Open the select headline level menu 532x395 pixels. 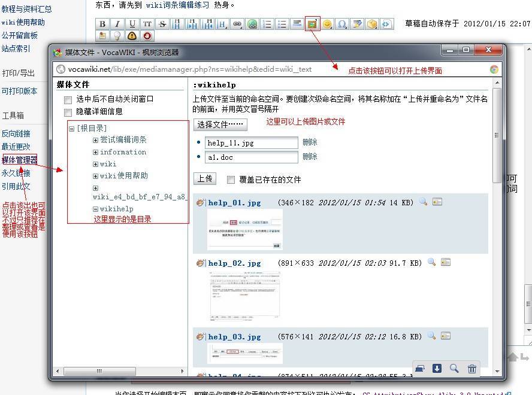pos(222,24)
